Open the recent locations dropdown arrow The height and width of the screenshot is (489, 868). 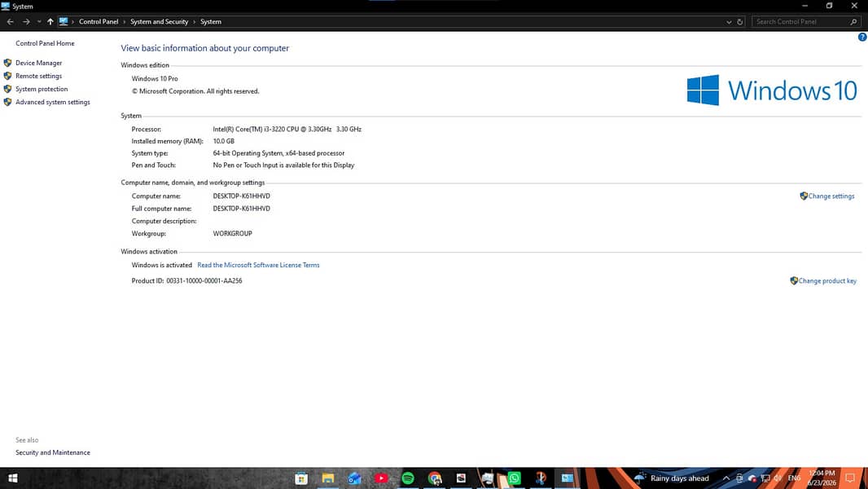(39, 22)
